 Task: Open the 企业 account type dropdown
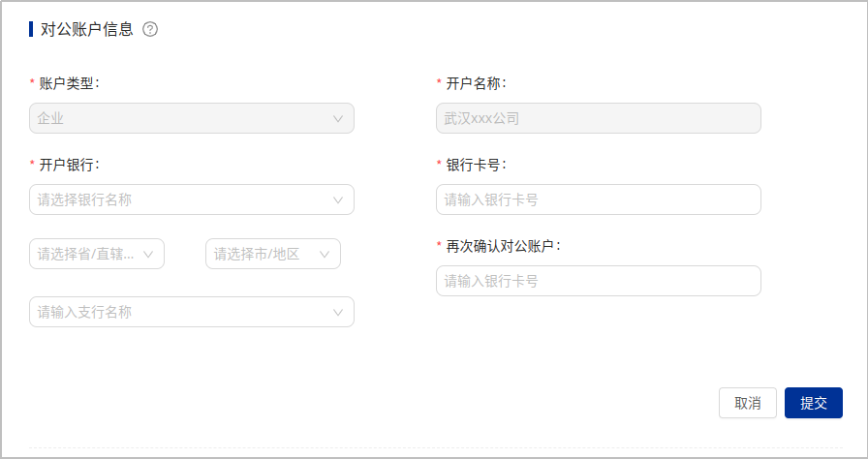(x=184, y=119)
